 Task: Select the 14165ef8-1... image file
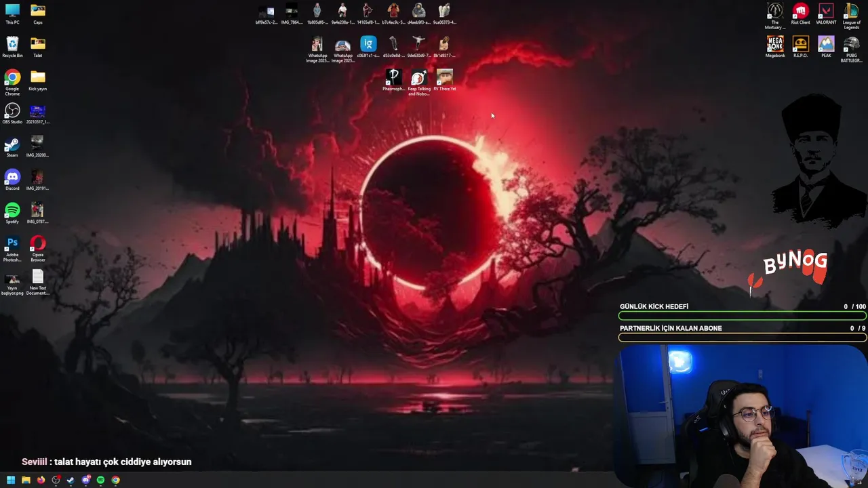pyautogui.click(x=368, y=14)
